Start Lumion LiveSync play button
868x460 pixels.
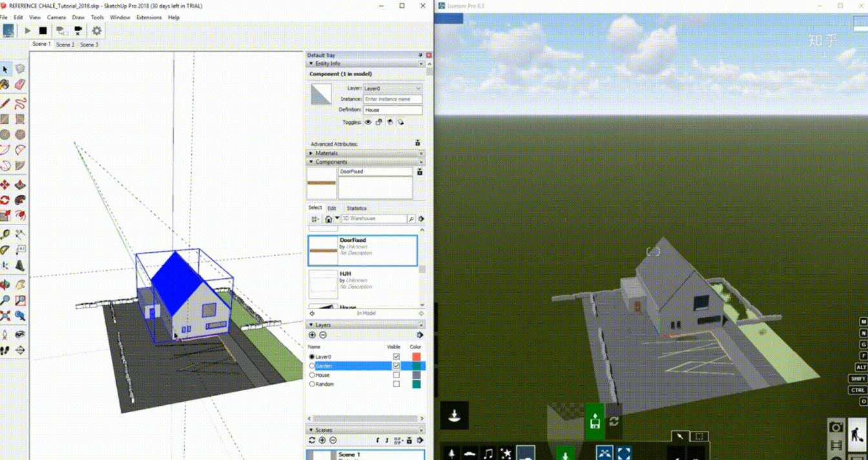point(28,30)
